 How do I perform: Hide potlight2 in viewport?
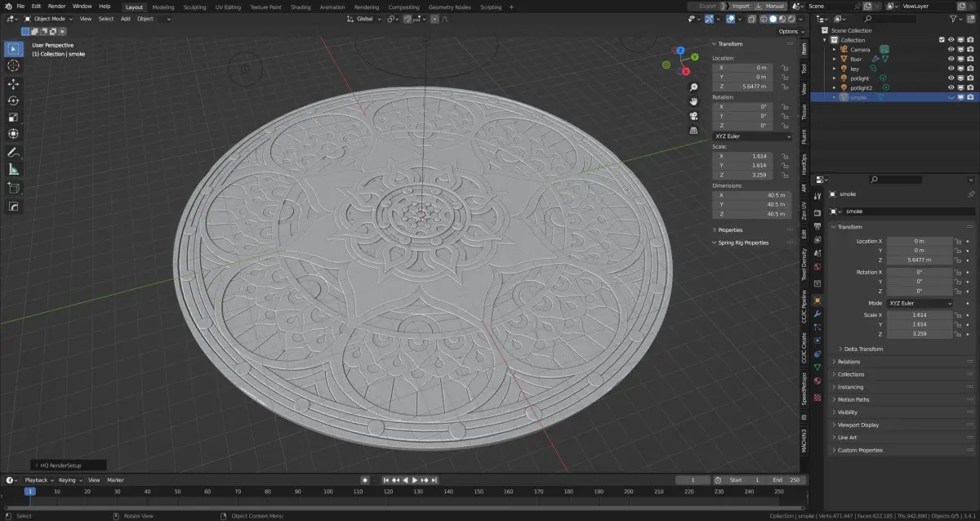click(951, 87)
